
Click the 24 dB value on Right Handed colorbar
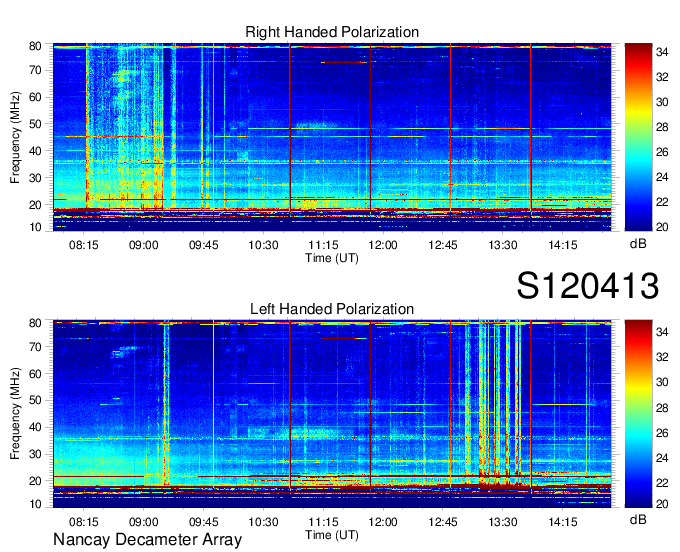point(662,177)
